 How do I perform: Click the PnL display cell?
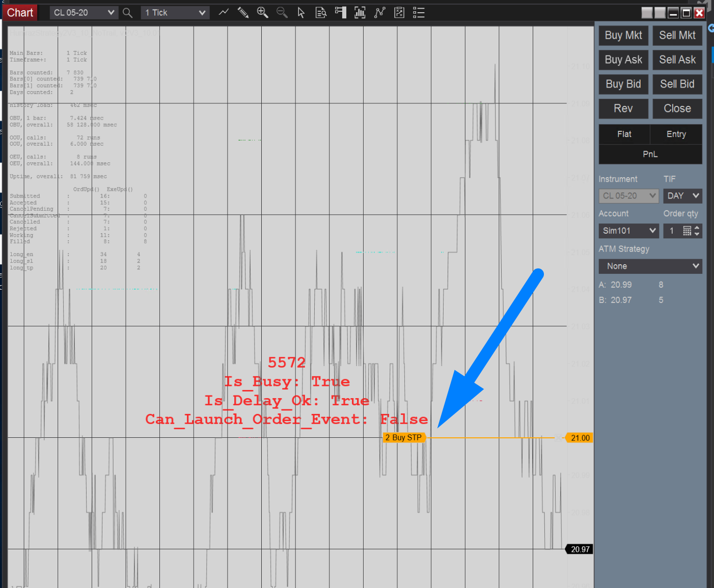650,154
